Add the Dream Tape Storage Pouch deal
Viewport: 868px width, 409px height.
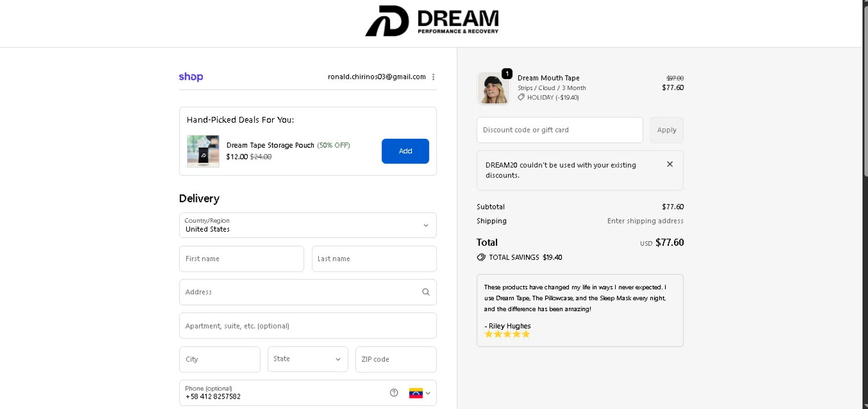[x=405, y=151]
